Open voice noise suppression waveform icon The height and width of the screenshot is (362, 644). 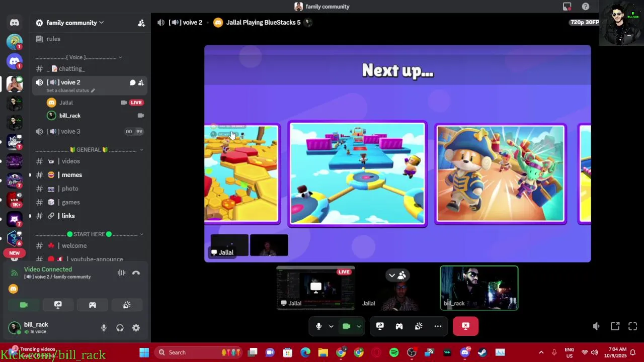point(121,273)
